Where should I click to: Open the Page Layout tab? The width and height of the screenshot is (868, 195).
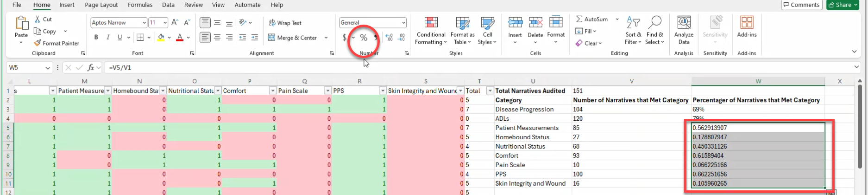(x=101, y=5)
